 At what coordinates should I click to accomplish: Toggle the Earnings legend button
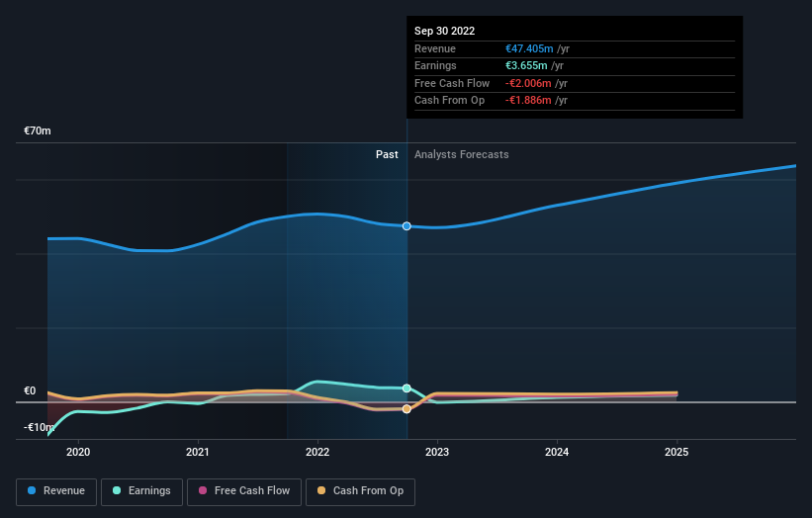coord(141,491)
